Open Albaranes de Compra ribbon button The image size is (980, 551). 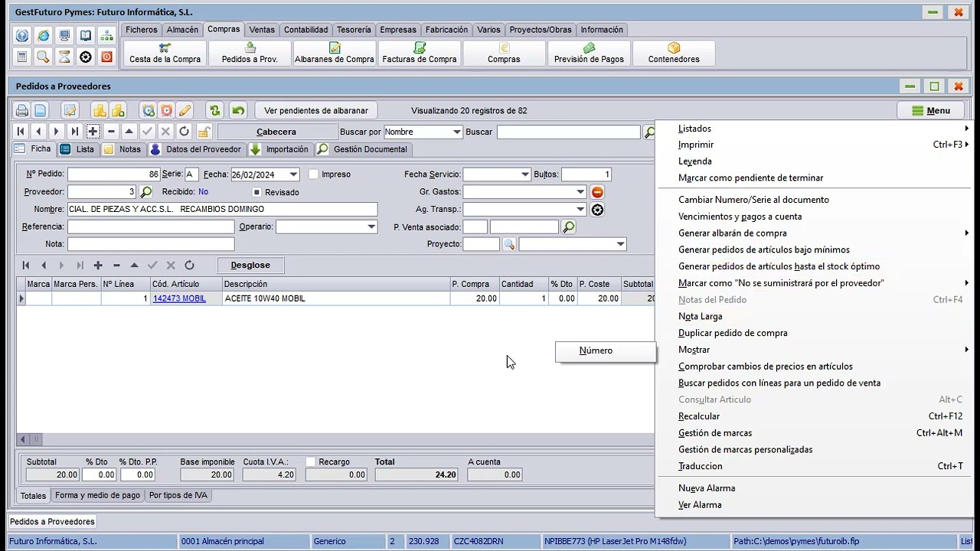[335, 53]
